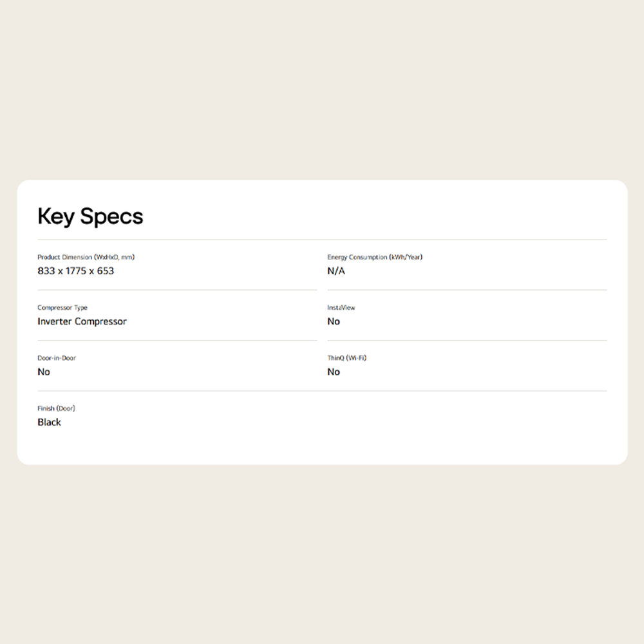Viewport: 644px width, 644px height.
Task: Select the N/A energy consumption value
Action: pyautogui.click(x=336, y=271)
